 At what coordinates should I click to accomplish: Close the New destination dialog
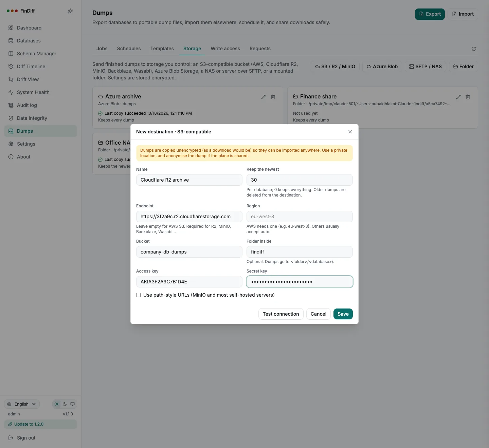tap(350, 132)
